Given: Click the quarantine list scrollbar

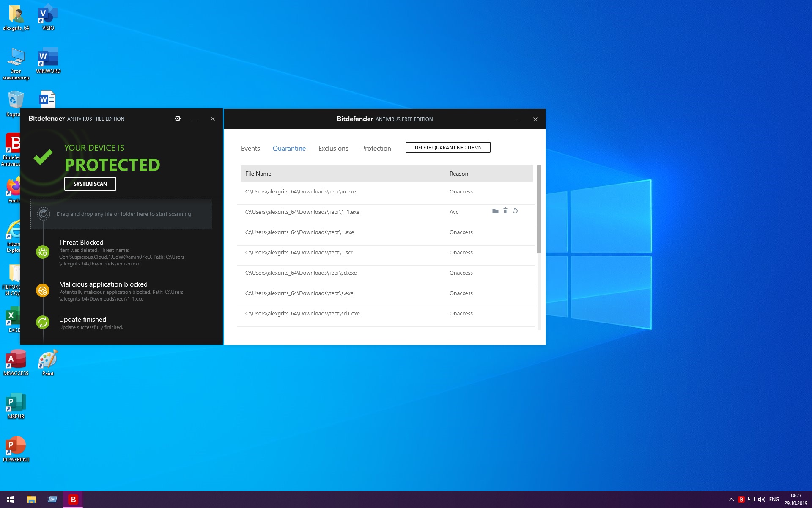Looking at the screenshot, I should click(x=539, y=210).
